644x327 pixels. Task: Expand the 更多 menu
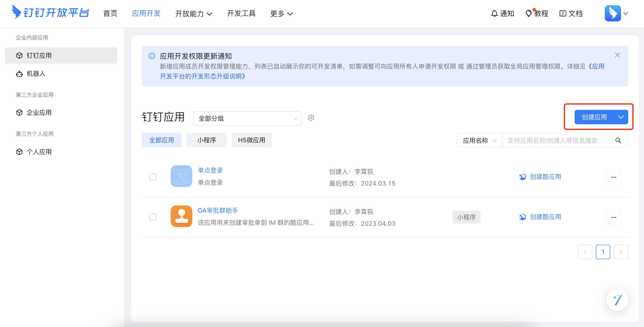(281, 14)
